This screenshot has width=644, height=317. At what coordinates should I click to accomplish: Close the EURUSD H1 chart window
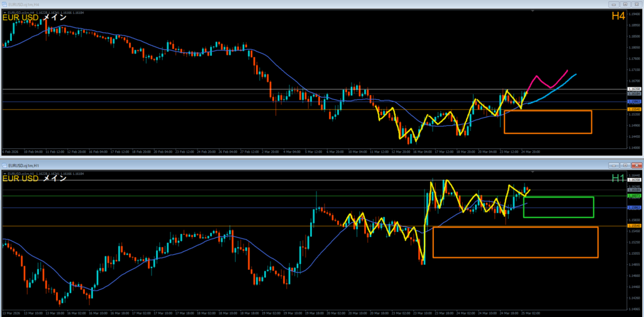coord(636,165)
